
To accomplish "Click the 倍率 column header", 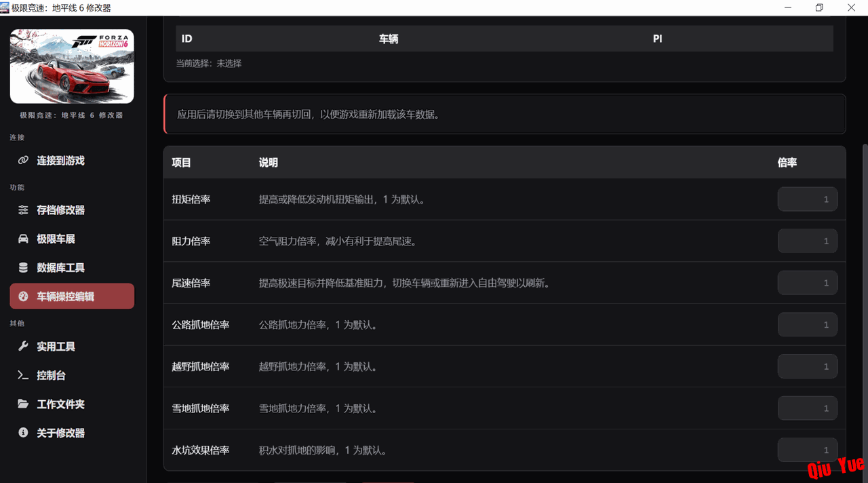I will (x=787, y=163).
